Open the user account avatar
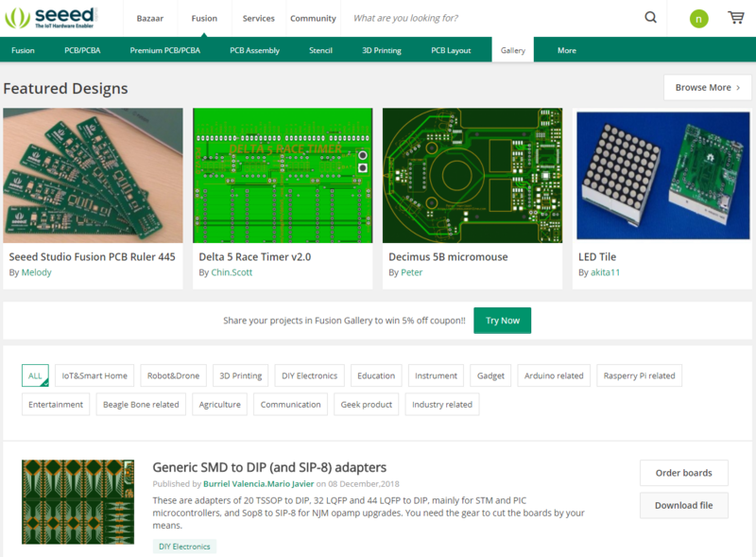 (698, 19)
